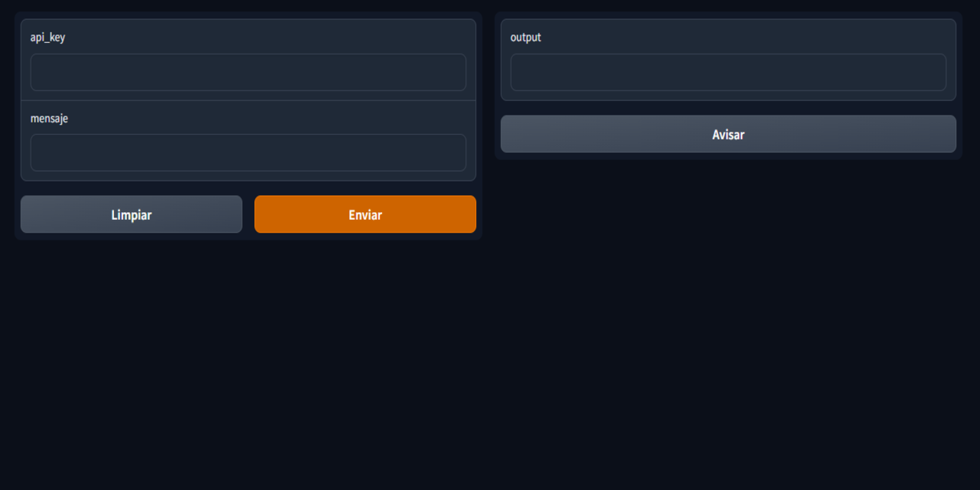This screenshot has width=980, height=490.
Task: Click inside the mensaje text field
Action: click(x=248, y=152)
